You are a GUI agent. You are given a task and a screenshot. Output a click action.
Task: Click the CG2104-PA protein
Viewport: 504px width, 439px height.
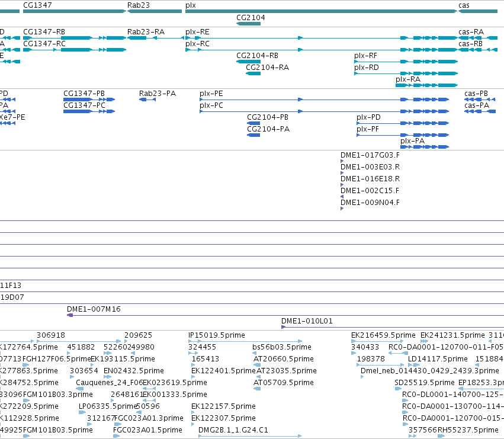pyautogui.click(x=253, y=135)
